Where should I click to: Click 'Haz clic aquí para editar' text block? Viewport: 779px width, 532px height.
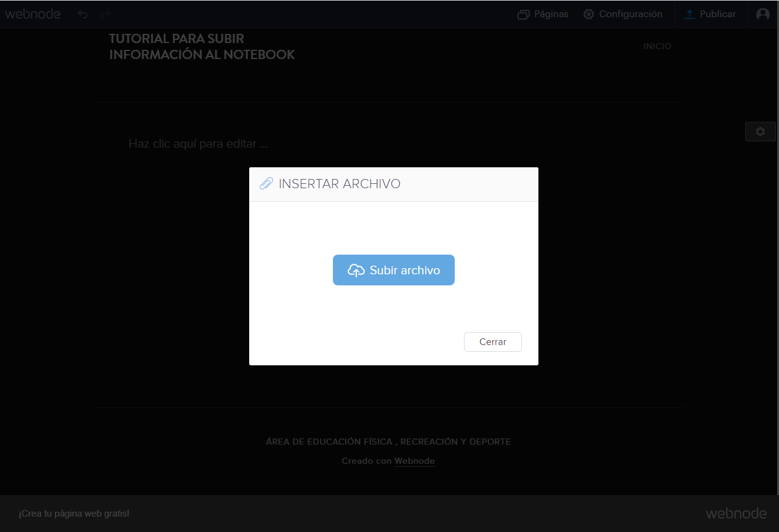tap(198, 144)
